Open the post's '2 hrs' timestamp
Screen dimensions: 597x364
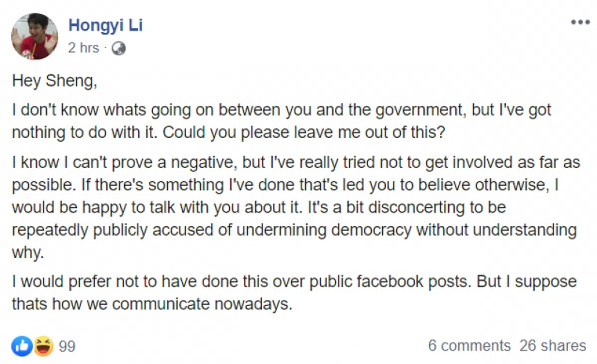(84, 48)
